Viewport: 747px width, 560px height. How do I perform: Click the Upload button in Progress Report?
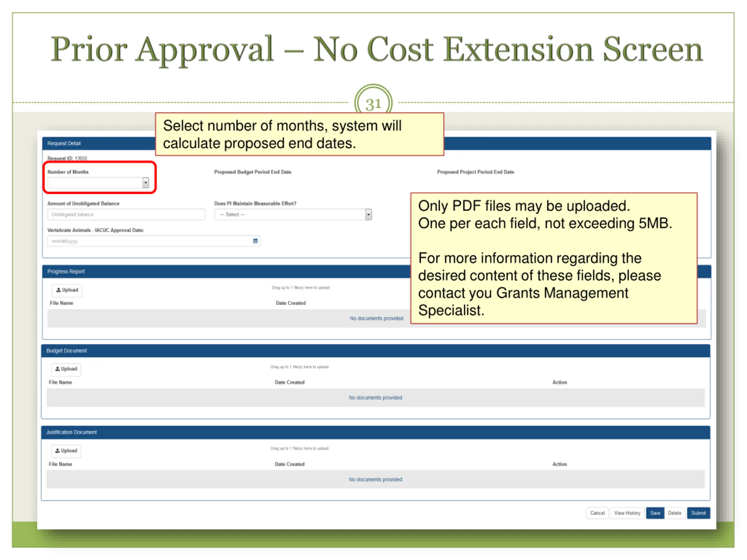(x=67, y=290)
